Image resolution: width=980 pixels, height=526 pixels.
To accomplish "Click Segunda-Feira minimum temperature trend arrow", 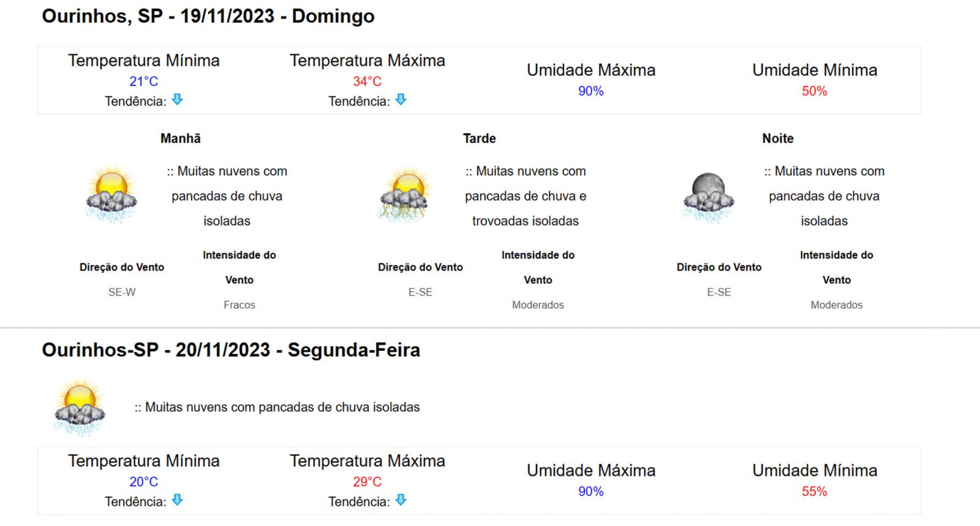I will tap(177, 500).
